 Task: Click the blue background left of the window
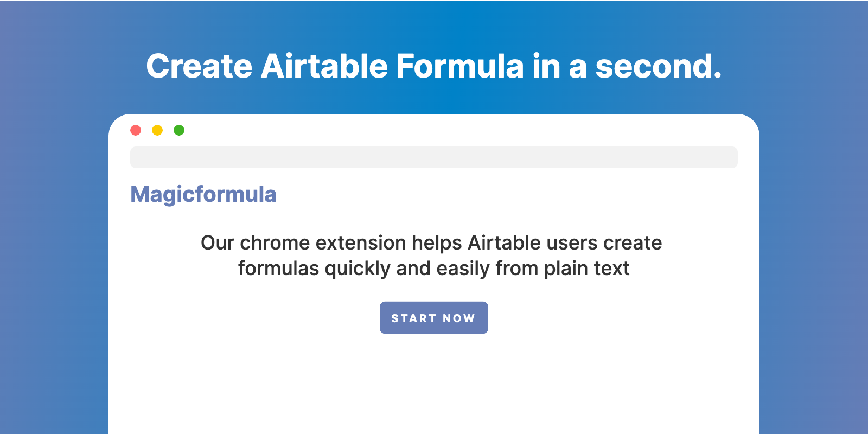tap(54, 271)
